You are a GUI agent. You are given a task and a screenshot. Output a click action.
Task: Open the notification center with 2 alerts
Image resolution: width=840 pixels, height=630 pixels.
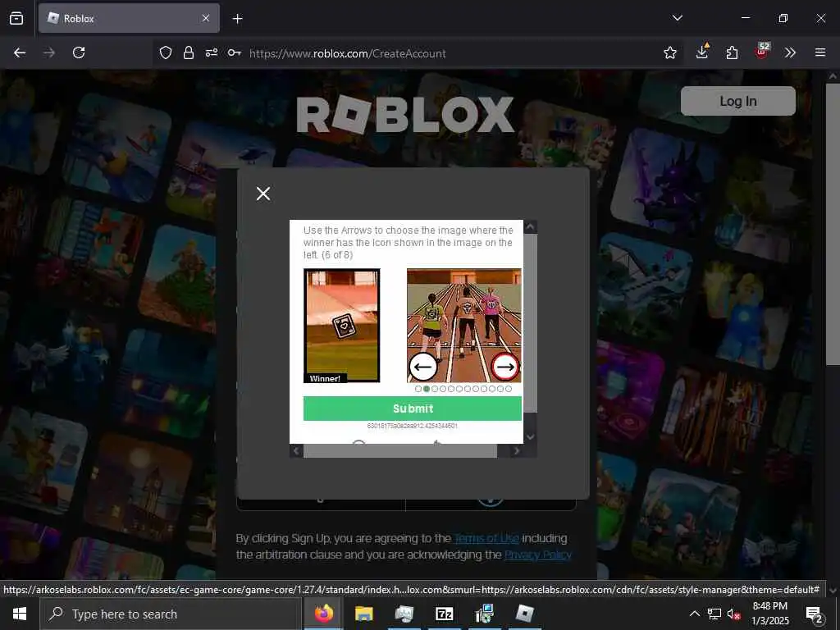[815, 614]
